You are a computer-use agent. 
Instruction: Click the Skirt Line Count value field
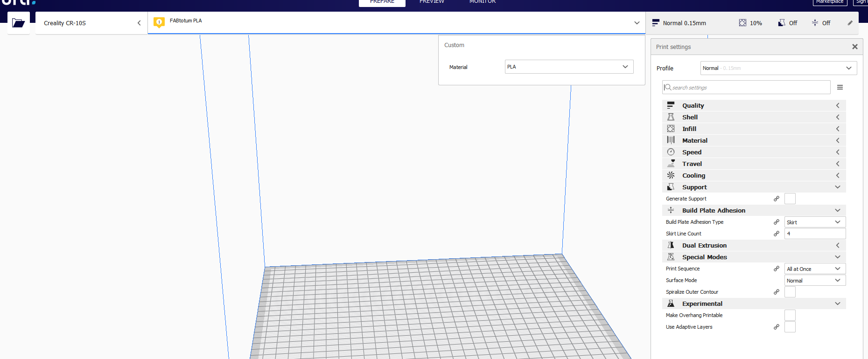click(x=815, y=234)
